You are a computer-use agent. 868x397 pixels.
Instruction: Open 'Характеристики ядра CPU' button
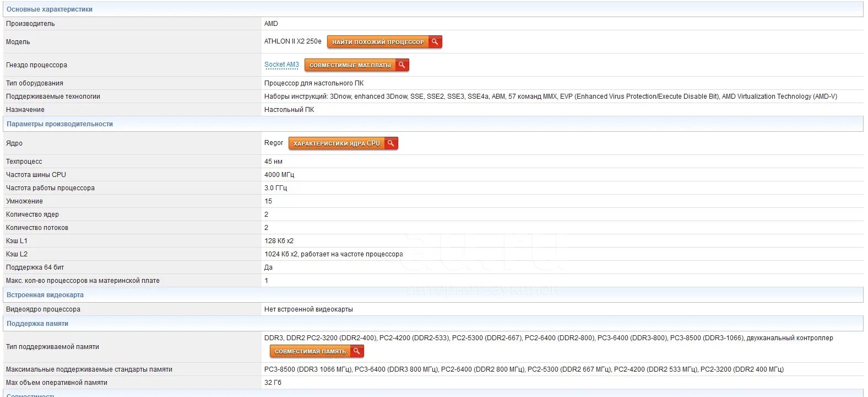tap(343, 143)
